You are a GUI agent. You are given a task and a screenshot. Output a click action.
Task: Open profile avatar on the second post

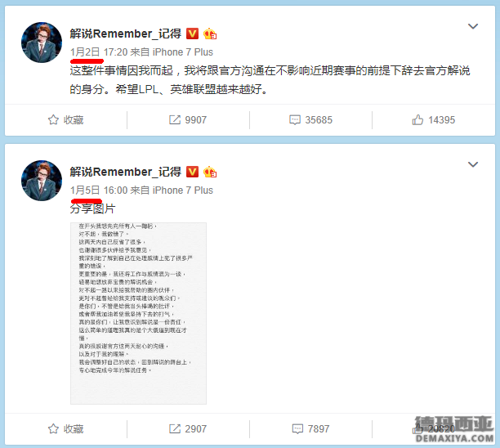[42, 181]
